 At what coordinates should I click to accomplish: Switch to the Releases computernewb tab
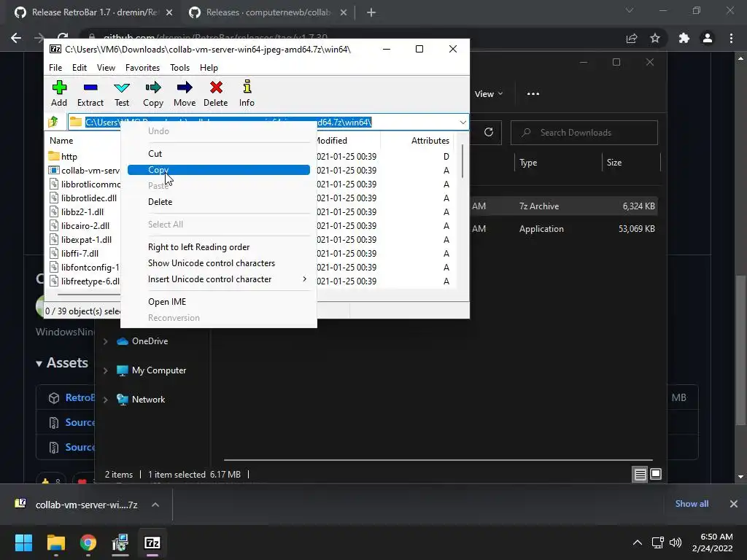point(267,12)
